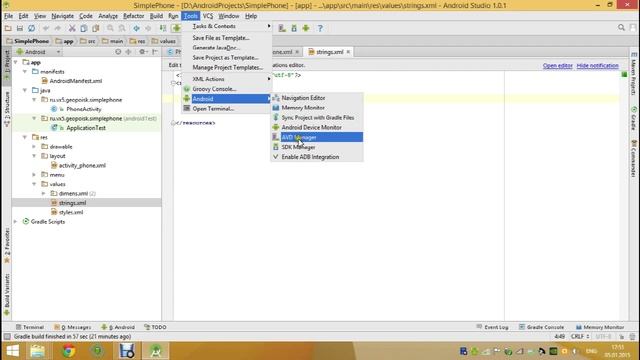Viewport: 640px width, 360px height.
Task: Choose Open Terminal... in Tools menu
Action: pyautogui.click(x=227, y=109)
